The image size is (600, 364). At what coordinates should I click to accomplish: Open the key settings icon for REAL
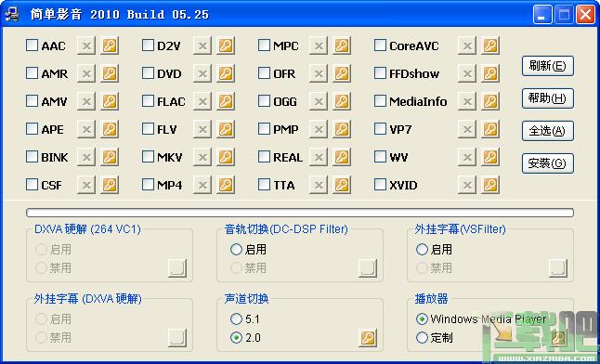click(342, 157)
